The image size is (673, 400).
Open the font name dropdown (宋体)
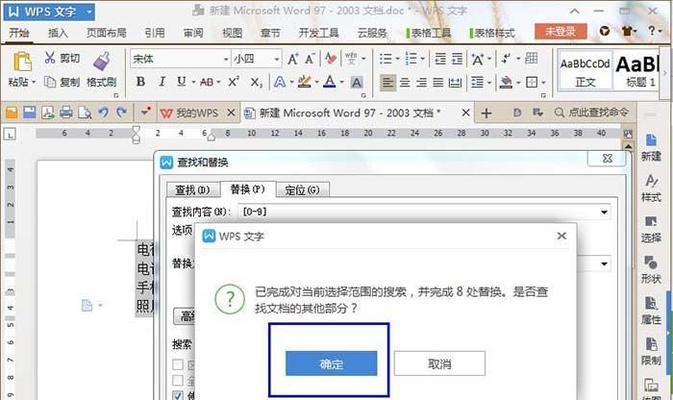coord(226,59)
